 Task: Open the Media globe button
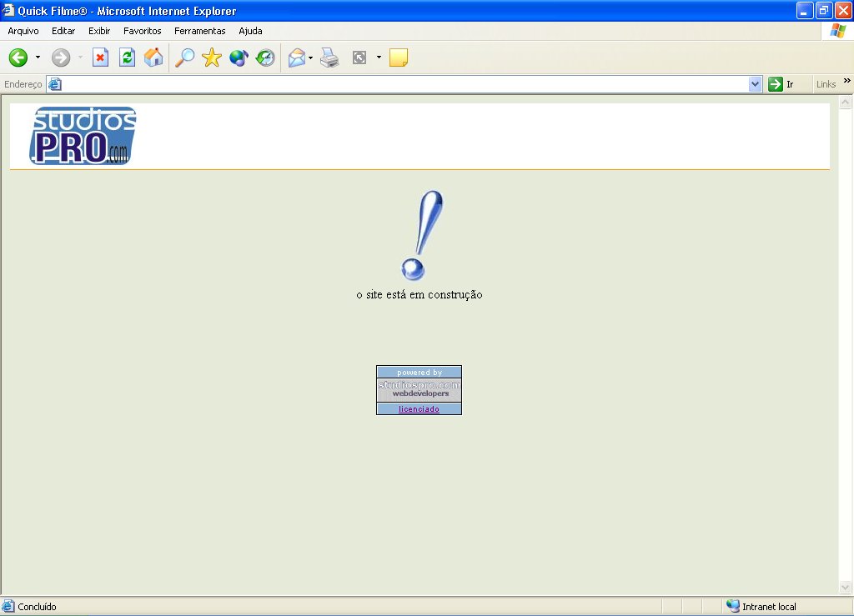click(x=239, y=58)
